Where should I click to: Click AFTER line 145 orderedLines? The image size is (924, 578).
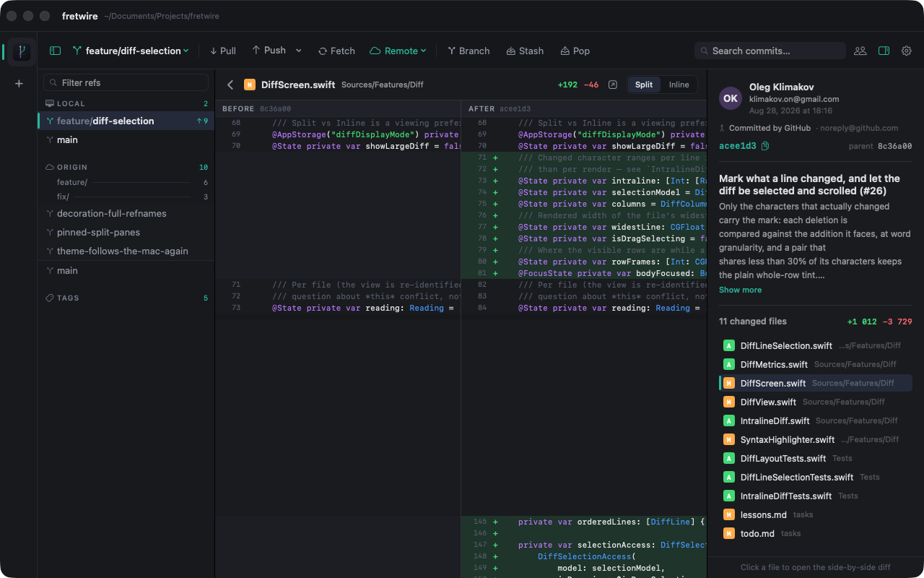click(x=584, y=522)
